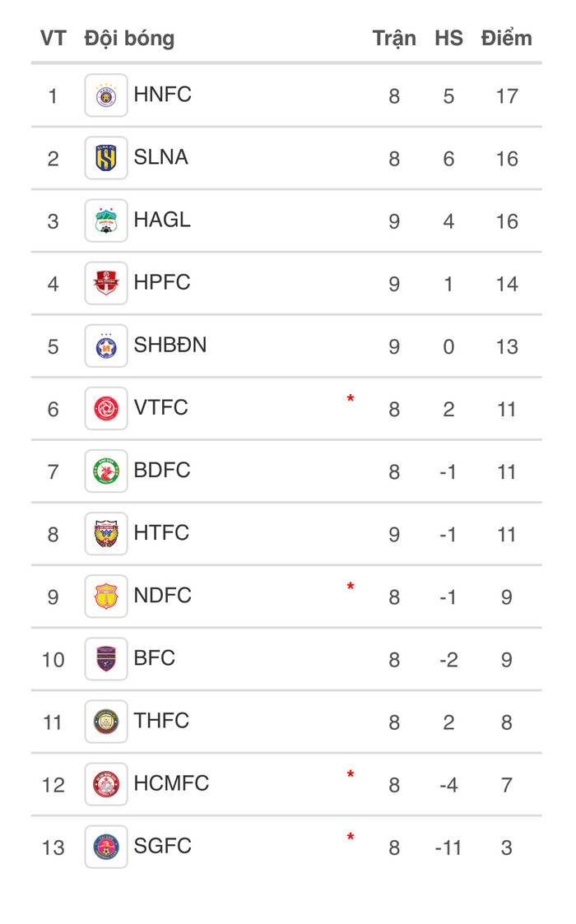Open the HAGL team logo

[x=106, y=221]
